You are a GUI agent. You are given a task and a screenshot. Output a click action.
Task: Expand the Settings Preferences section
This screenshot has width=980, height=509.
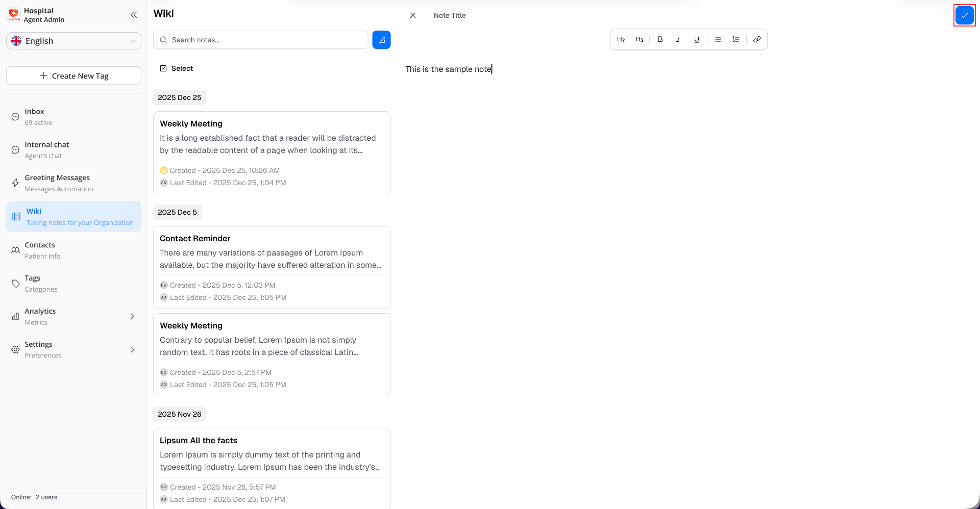73,349
